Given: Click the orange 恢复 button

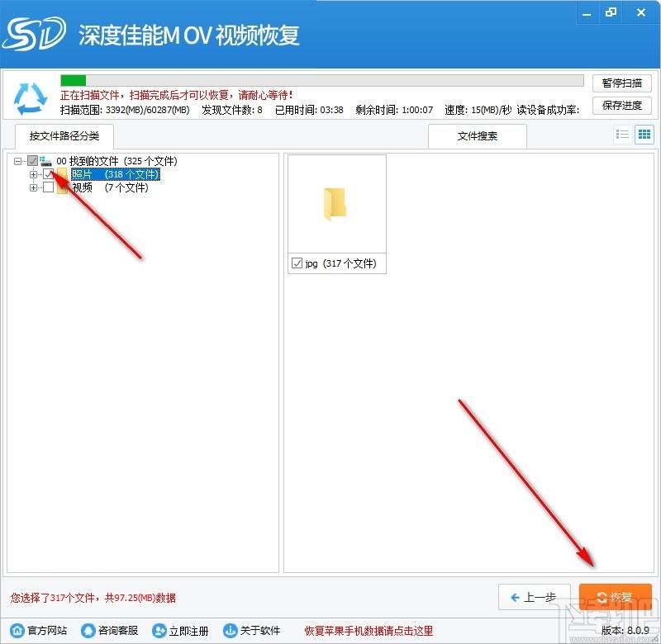Looking at the screenshot, I should click(x=616, y=597).
